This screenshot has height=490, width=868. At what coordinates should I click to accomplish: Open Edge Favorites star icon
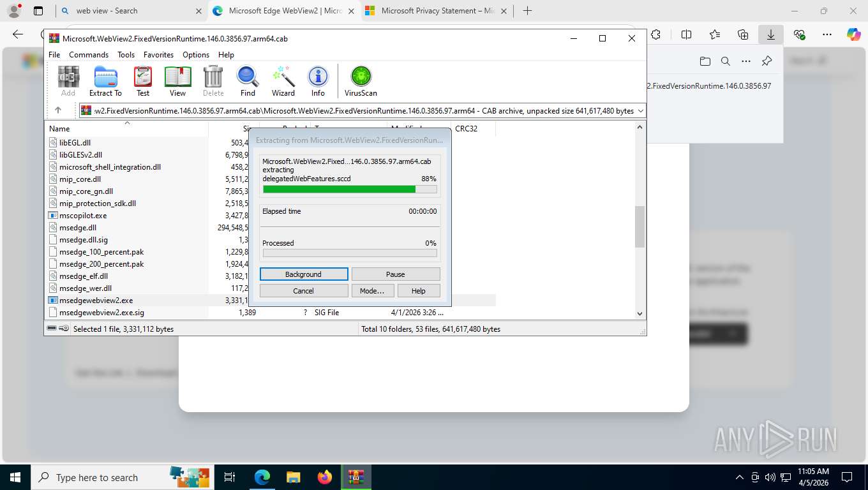(x=715, y=34)
